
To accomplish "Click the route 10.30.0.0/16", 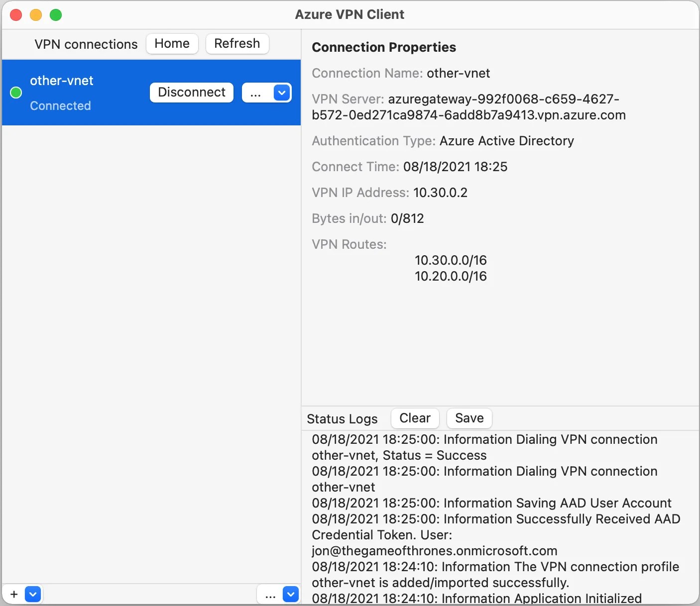I will click(x=451, y=260).
